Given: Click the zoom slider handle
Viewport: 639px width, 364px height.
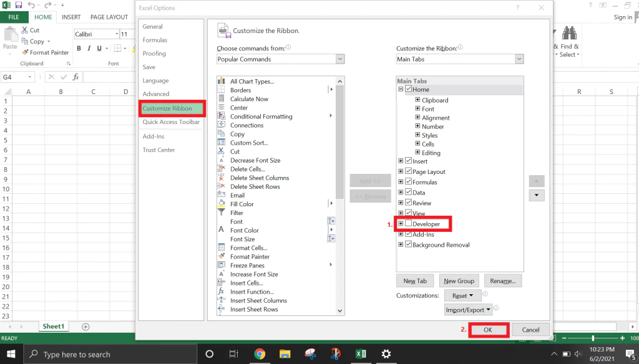Looking at the screenshot, I should 593,338.
